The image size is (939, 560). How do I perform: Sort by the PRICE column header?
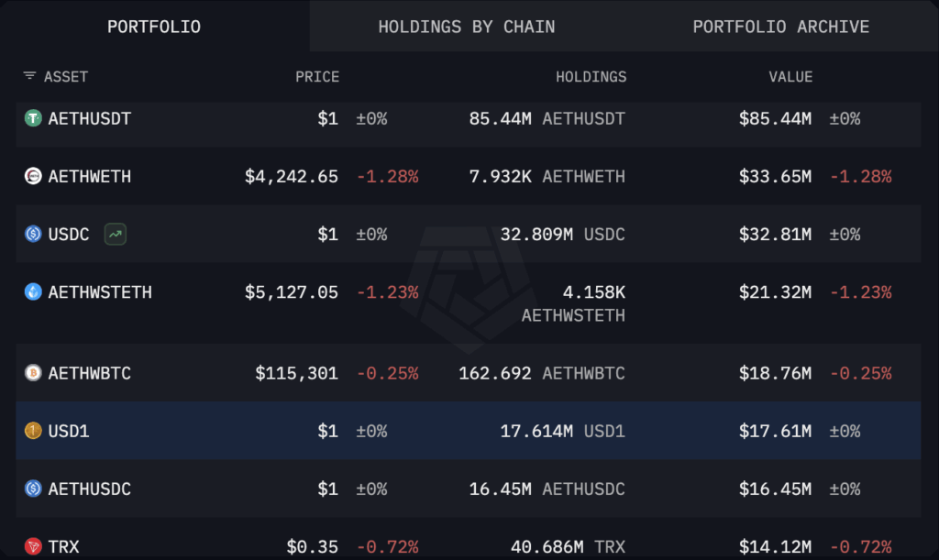317,77
